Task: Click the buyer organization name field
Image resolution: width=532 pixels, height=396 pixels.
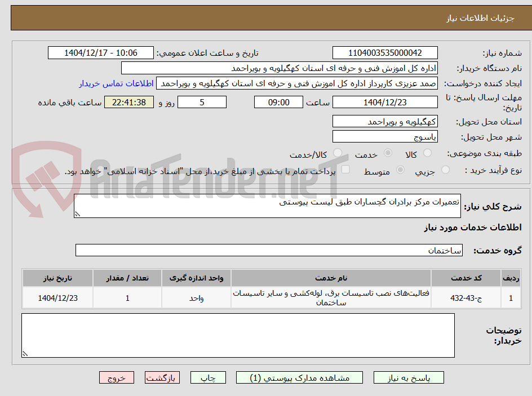Action: (279, 68)
